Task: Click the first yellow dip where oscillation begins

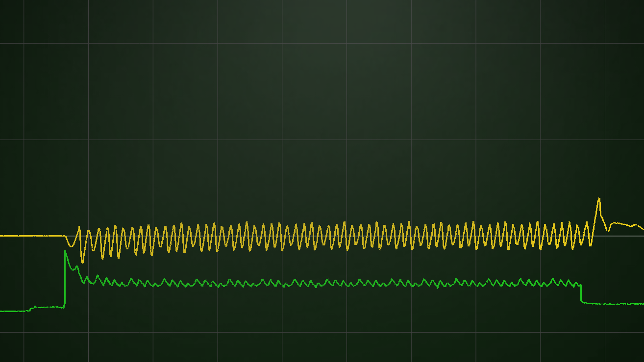Action: pyautogui.click(x=71, y=245)
